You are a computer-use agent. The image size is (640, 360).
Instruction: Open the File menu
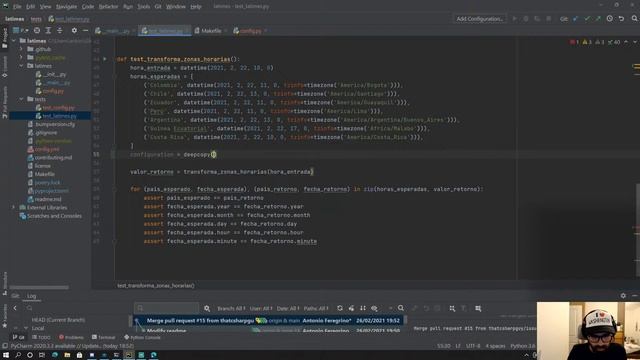17,7
